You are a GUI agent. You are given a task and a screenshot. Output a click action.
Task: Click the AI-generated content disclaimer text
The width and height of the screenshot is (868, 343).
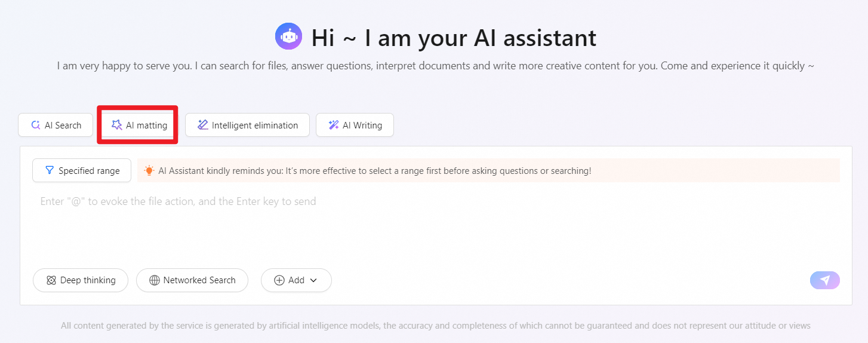click(436, 326)
